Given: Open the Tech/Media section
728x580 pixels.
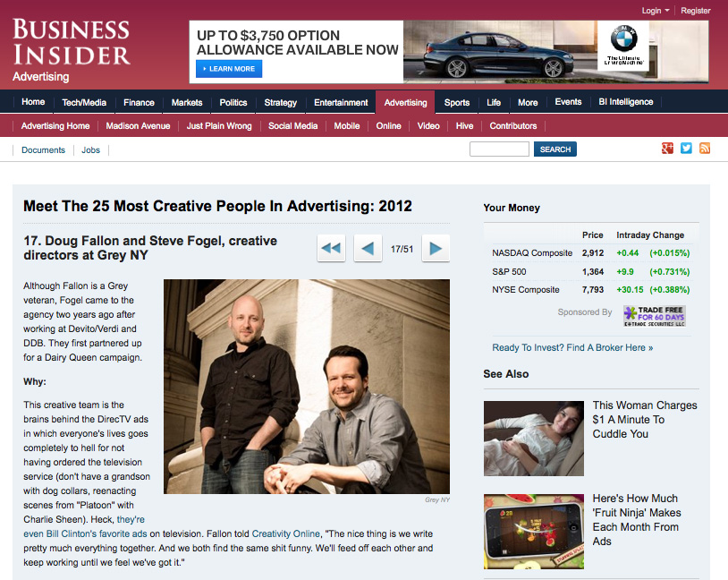Looking at the screenshot, I should (x=84, y=102).
